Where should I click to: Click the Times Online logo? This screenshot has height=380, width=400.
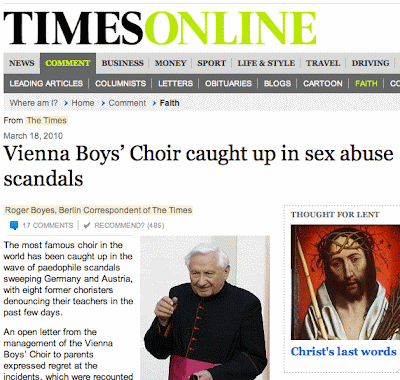[x=160, y=28]
